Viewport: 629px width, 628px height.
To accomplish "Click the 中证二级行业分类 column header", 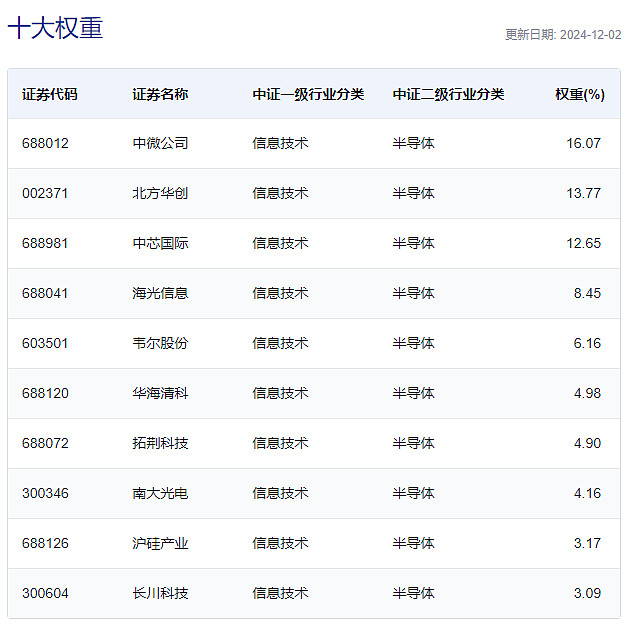I will tap(448, 94).
